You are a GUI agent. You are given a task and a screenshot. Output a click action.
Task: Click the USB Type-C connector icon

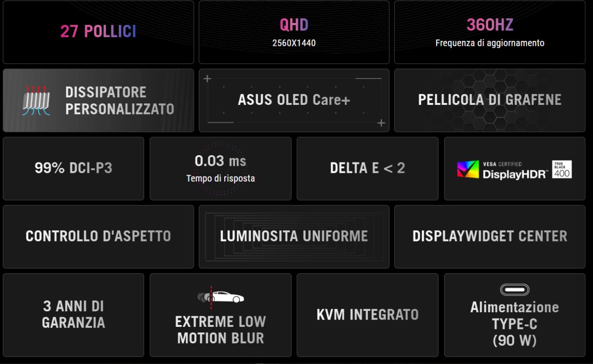514,290
